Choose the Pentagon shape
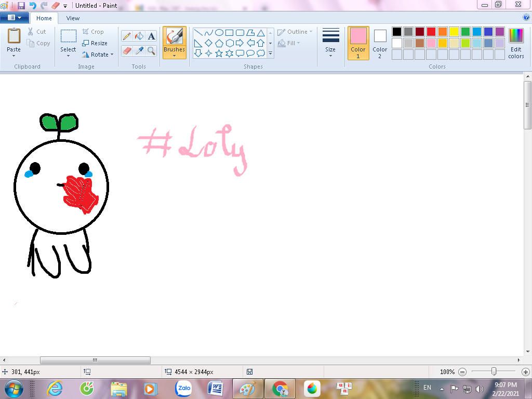Viewport: 532px width, 399px height. tap(219, 43)
